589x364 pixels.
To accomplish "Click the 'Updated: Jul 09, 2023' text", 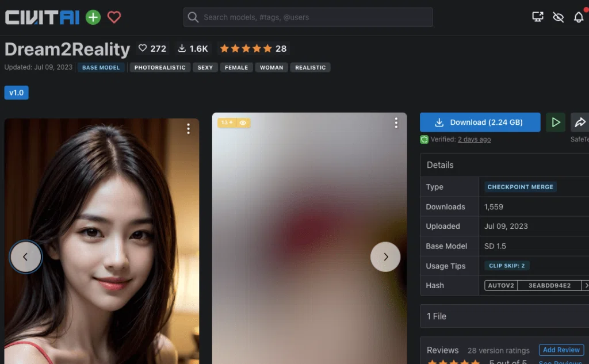I will (x=39, y=67).
